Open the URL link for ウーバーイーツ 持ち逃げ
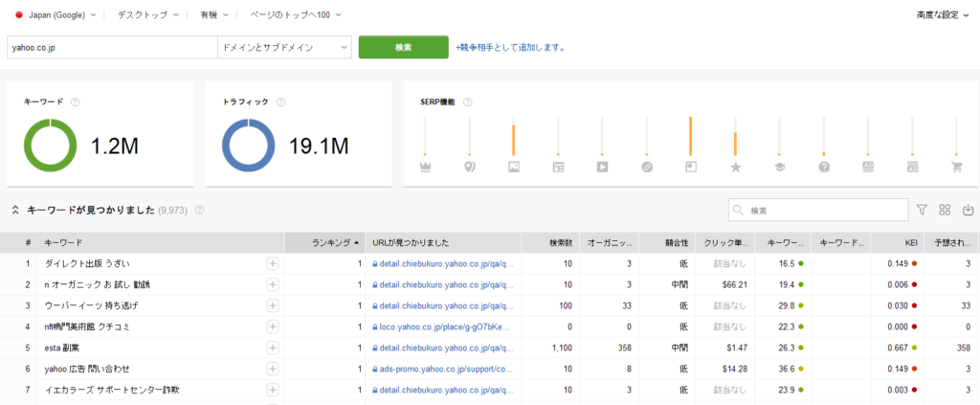The height and width of the screenshot is (405, 980). coord(446,305)
